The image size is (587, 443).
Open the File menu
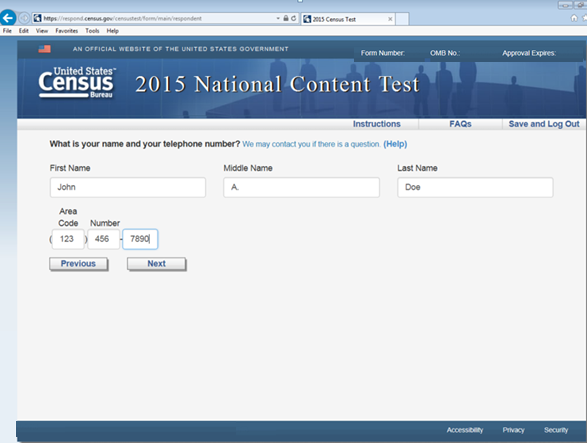click(7, 31)
